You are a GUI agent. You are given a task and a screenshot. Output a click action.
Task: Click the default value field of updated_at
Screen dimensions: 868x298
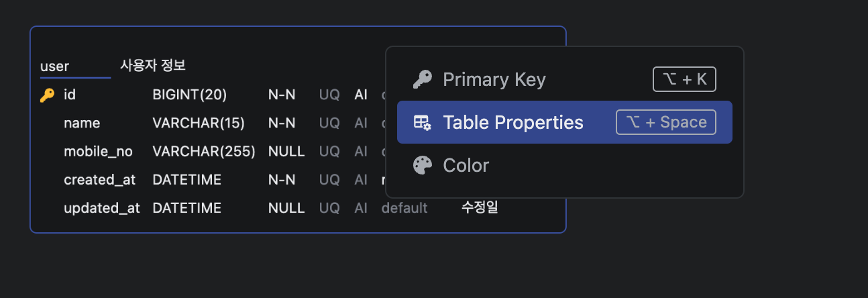tap(404, 208)
